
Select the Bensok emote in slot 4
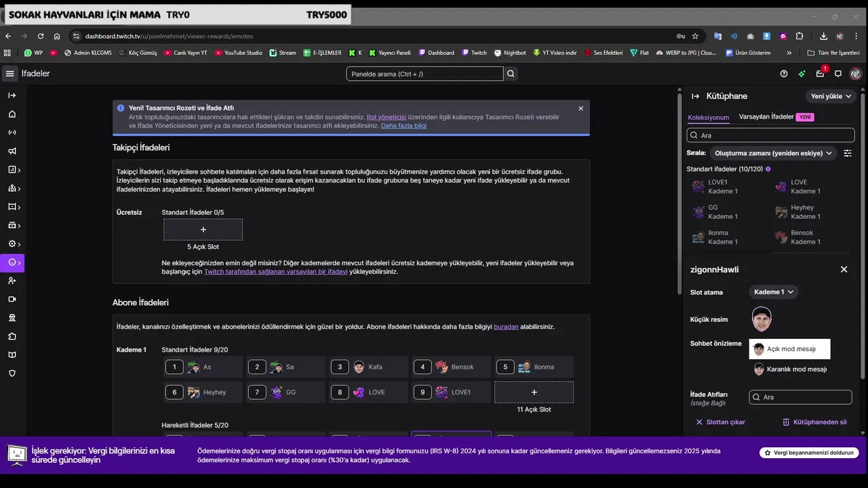(x=452, y=367)
